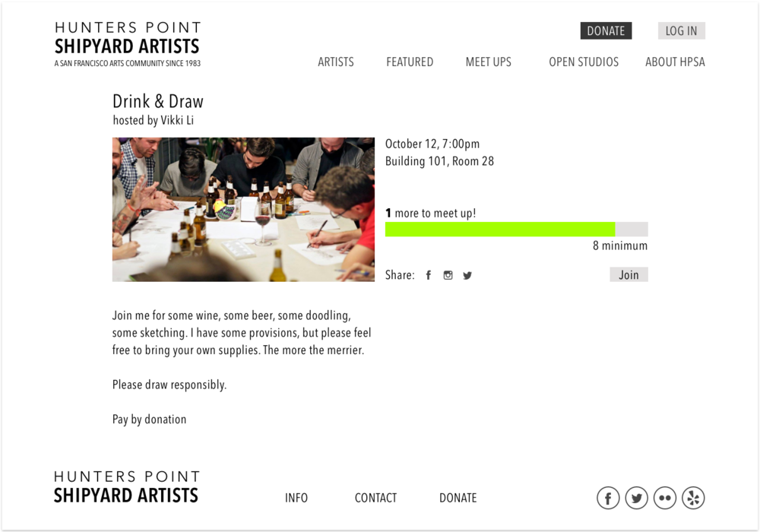Click the Info footer link
The width and height of the screenshot is (760, 532).
click(x=296, y=498)
